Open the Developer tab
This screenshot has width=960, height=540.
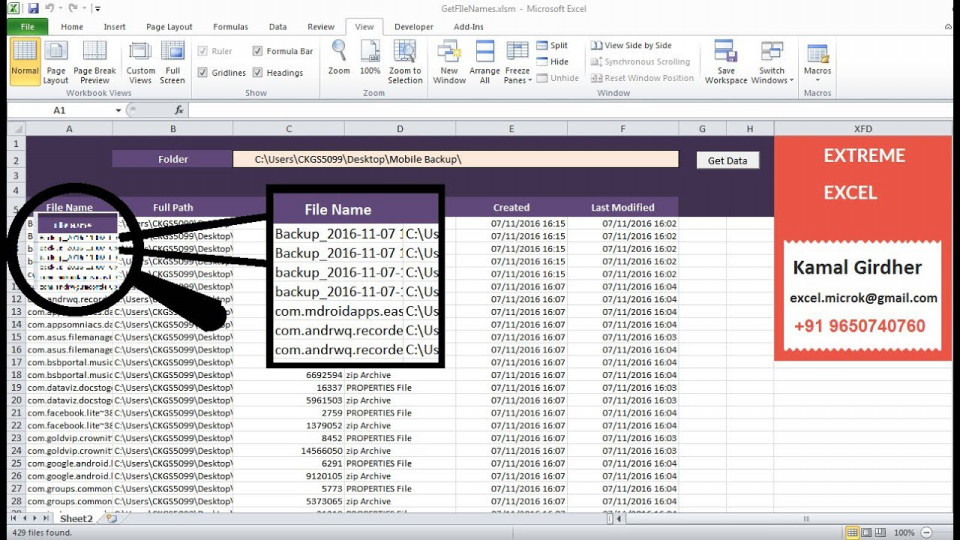pos(413,26)
